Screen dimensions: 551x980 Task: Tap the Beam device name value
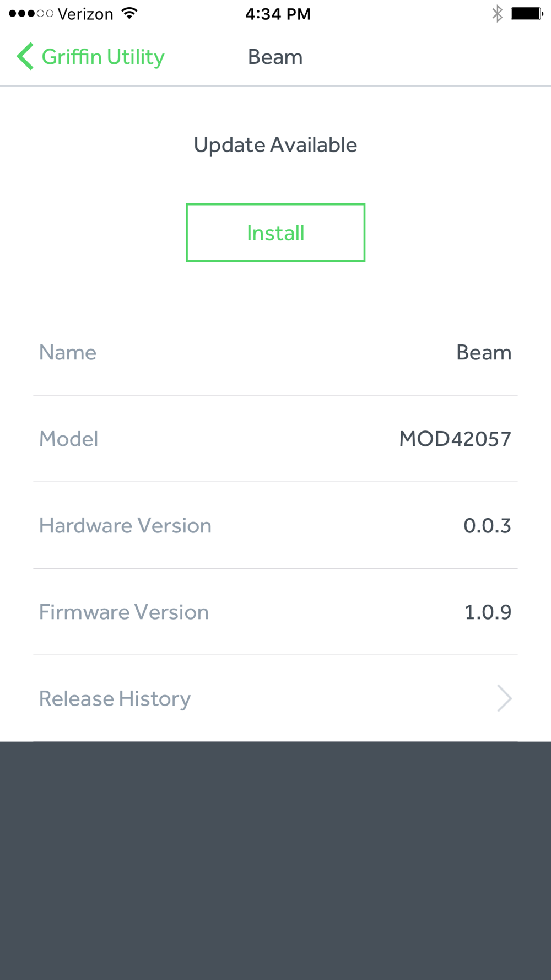coord(484,353)
